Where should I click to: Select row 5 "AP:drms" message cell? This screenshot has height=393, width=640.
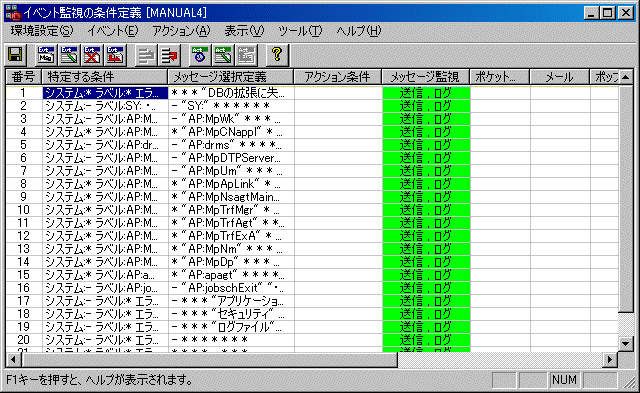(x=231, y=145)
